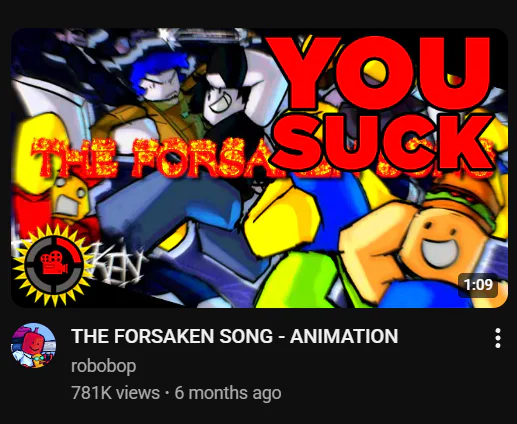The width and height of the screenshot is (517, 424).
Task: Click the bright green leg in thumbnail
Action: pos(297,280)
